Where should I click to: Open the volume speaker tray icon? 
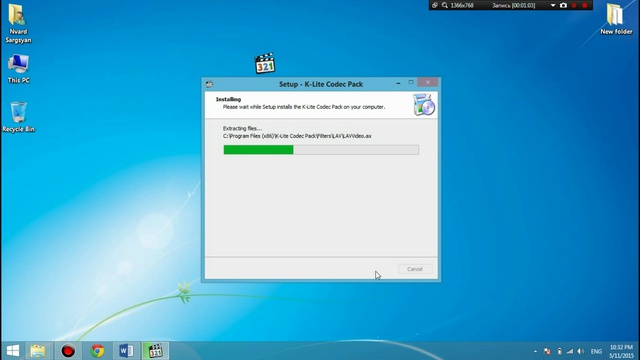click(581, 351)
